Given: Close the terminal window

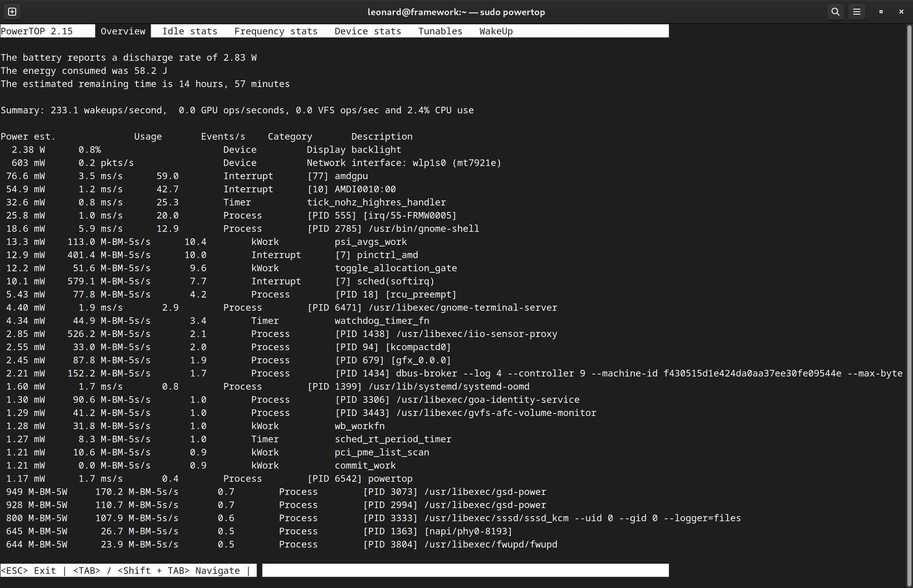Looking at the screenshot, I should [901, 11].
